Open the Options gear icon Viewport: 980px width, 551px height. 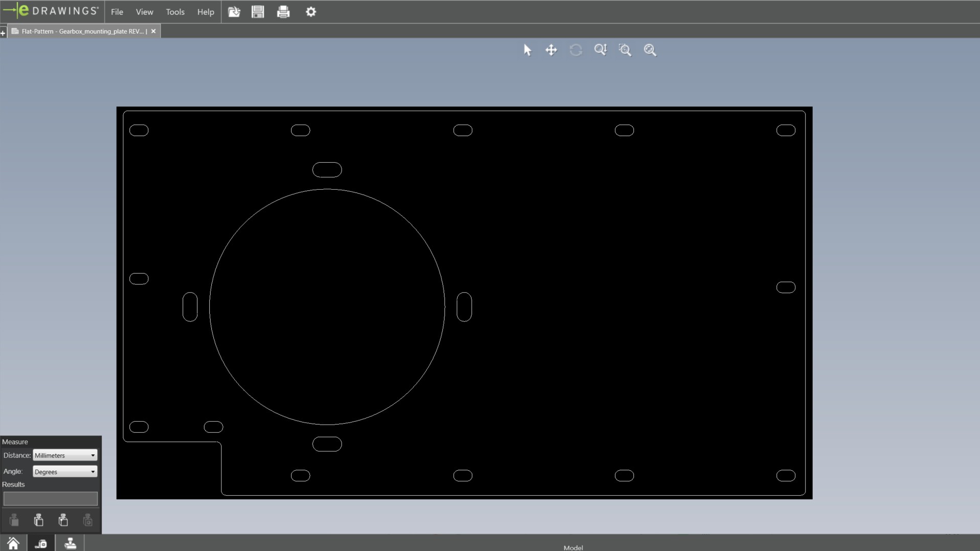(311, 12)
